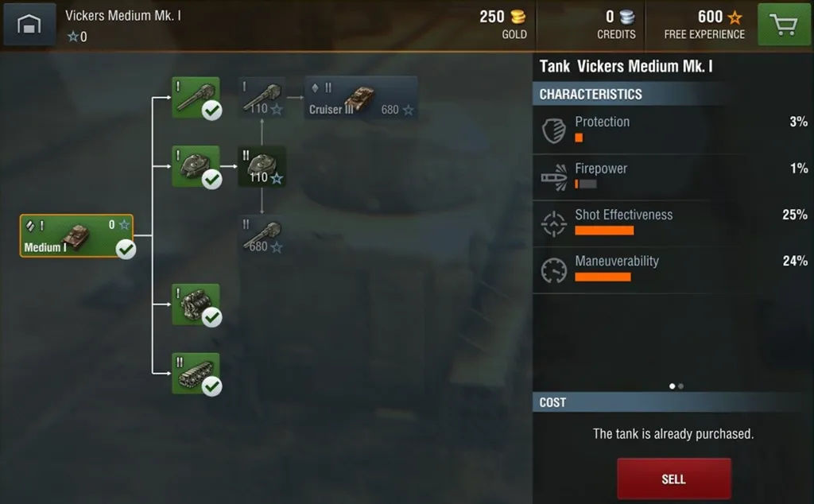Select the locked gun costing 110 experience
Screen dimensions: 814x504
(262, 98)
